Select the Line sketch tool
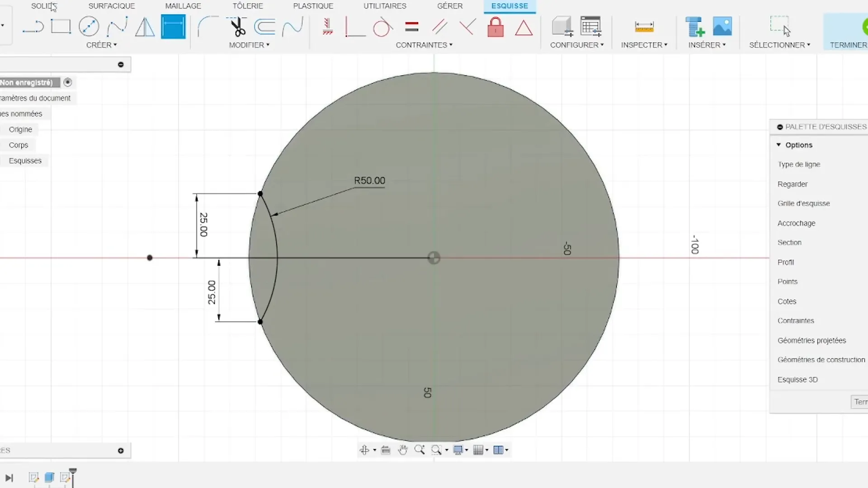This screenshot has height=488, width=868. [33, 27]
